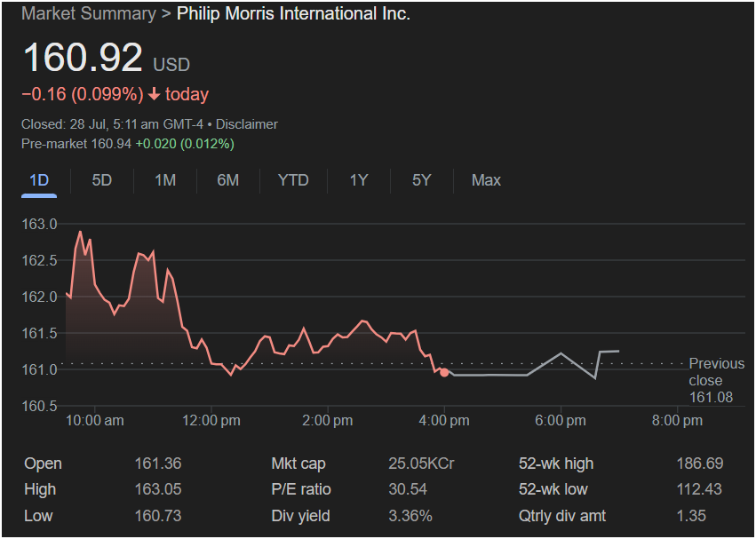
Task: Click the 163.0 y-axis label
Action: (40, 224)
